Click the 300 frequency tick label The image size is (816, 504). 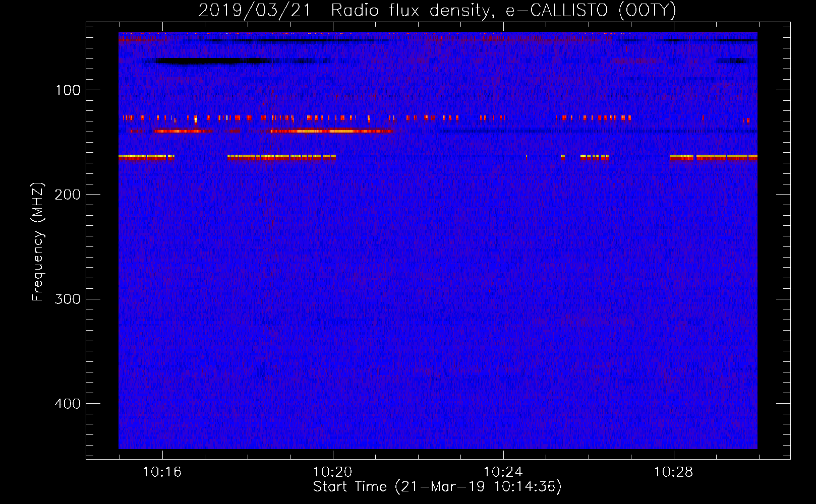pos(68,299)
